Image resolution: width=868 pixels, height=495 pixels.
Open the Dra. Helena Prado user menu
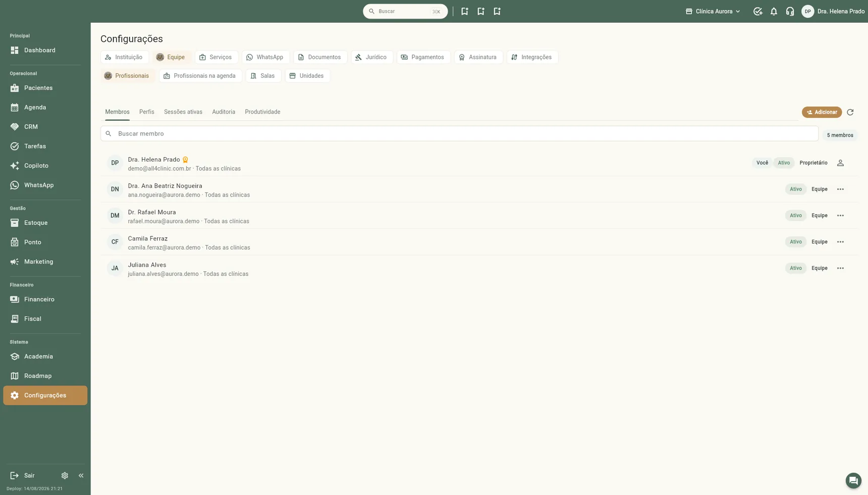click(833, 11)
